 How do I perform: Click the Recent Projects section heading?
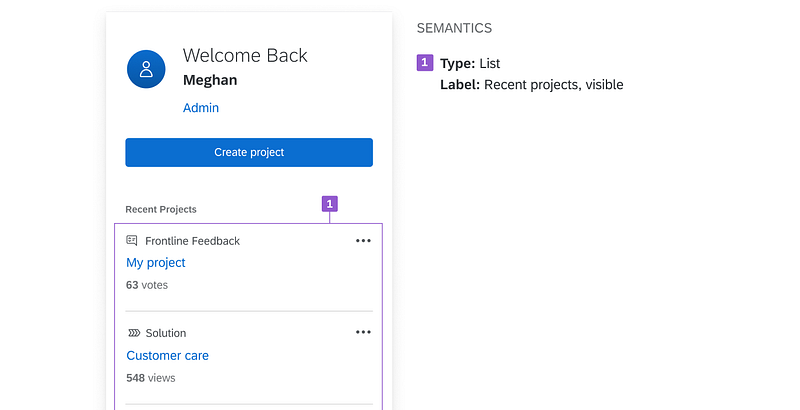point(161,209)
